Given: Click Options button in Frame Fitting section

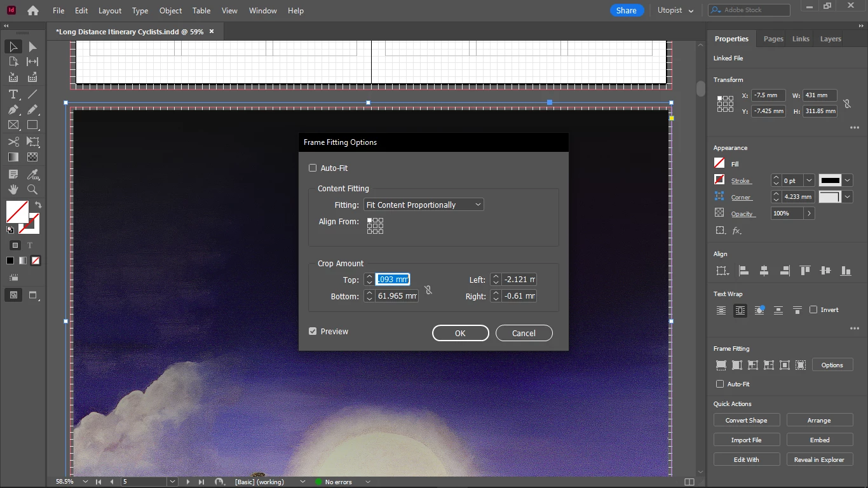Looking at the screenshot, I should pyautogui.click(x=832, y=365).
